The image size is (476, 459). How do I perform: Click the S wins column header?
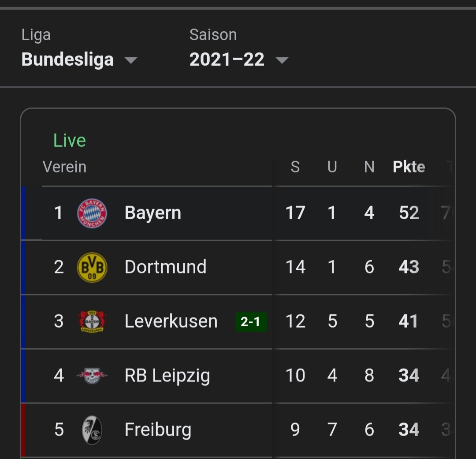pos(295,167)
